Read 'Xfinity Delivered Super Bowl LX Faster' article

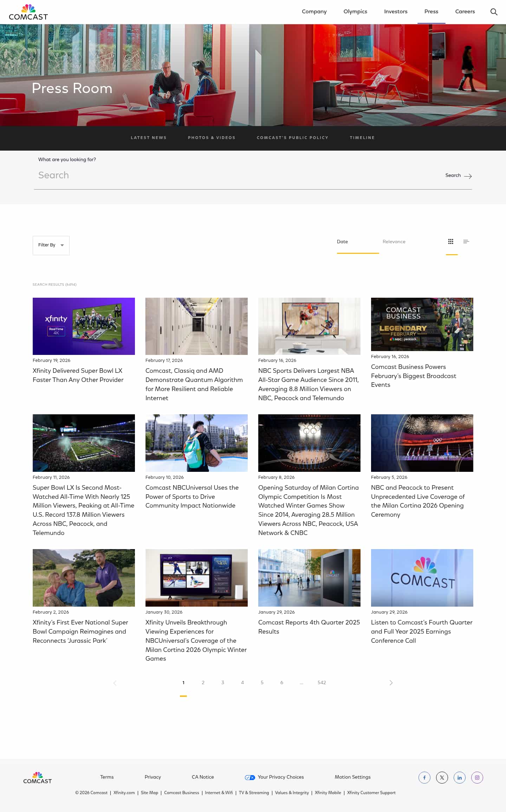coord(78,375)
